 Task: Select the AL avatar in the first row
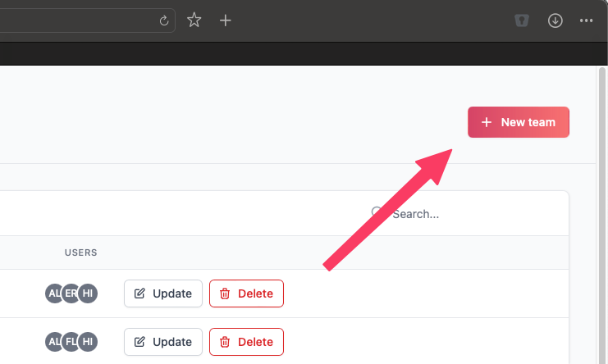54,293
